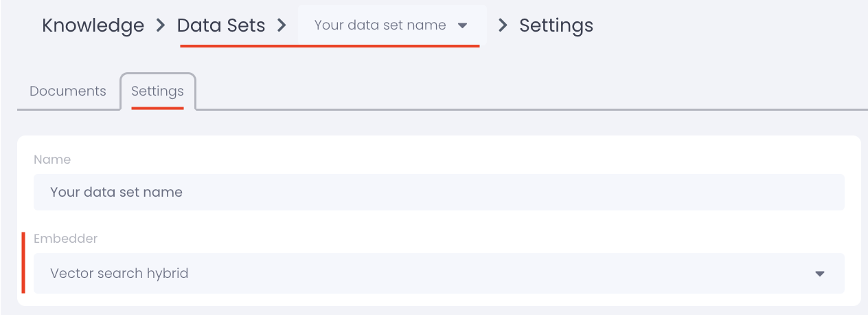The height and width of the screenshot is (315, 868).
Task: Click the chevron before Settings breadcrumb
Action: click(503, 25)
